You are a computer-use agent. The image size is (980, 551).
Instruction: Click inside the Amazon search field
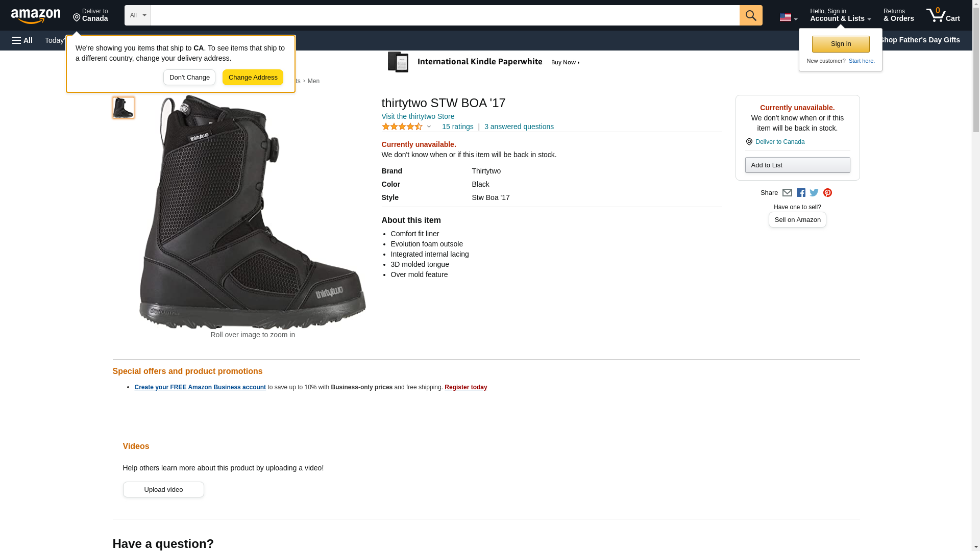pos(445,15)
